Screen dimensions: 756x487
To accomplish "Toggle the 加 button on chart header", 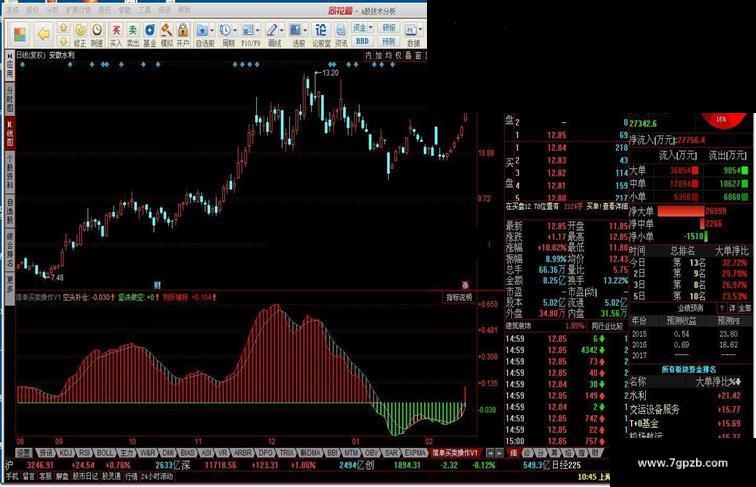I will [378, 55].
